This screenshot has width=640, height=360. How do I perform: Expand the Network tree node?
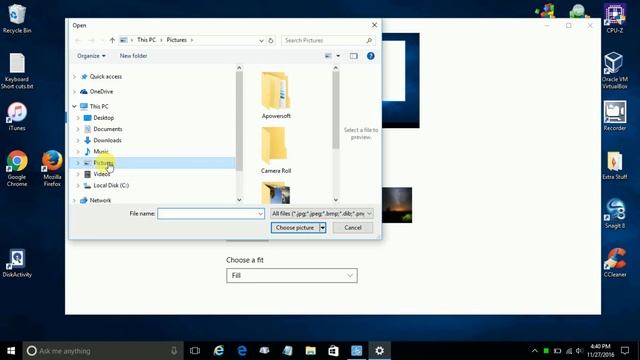(74, 200)
